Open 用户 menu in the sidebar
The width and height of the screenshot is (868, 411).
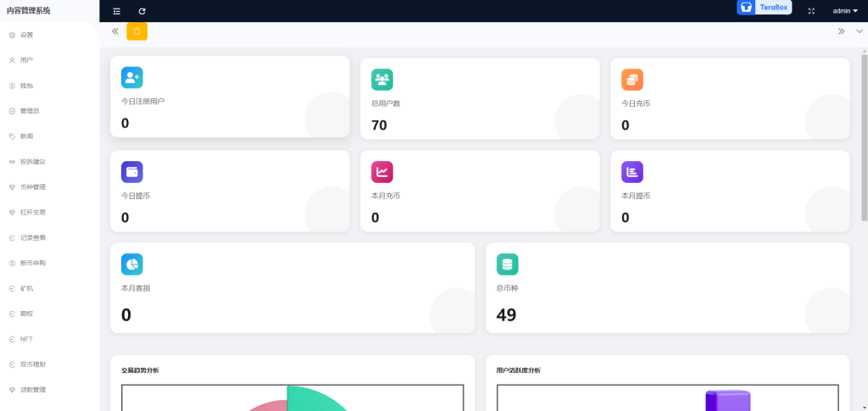[26, 60]
